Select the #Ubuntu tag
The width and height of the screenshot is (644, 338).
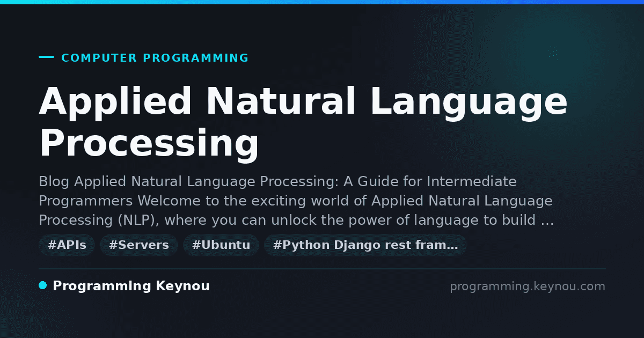coord(221,245)
